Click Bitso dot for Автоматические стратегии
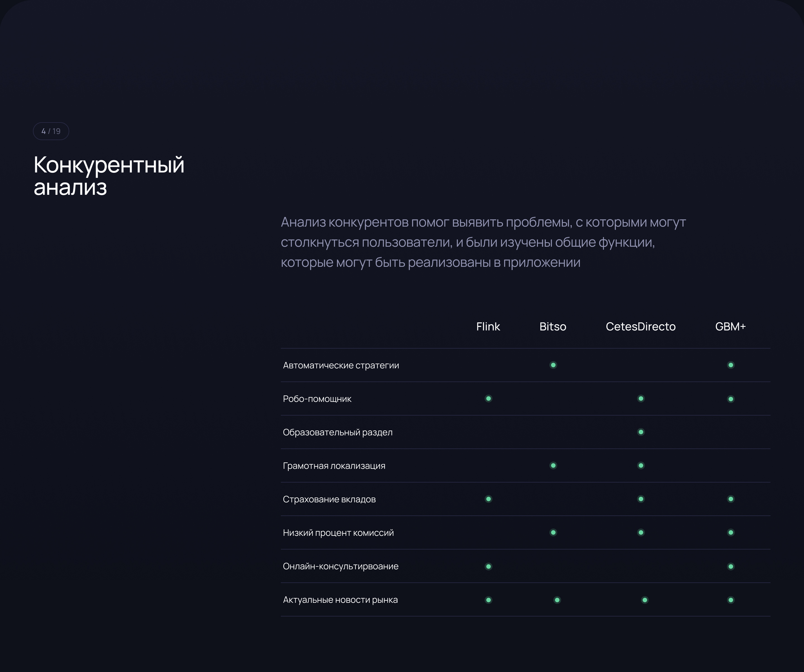This screenshot has width=804, height=672. click(x=553, y=365)
